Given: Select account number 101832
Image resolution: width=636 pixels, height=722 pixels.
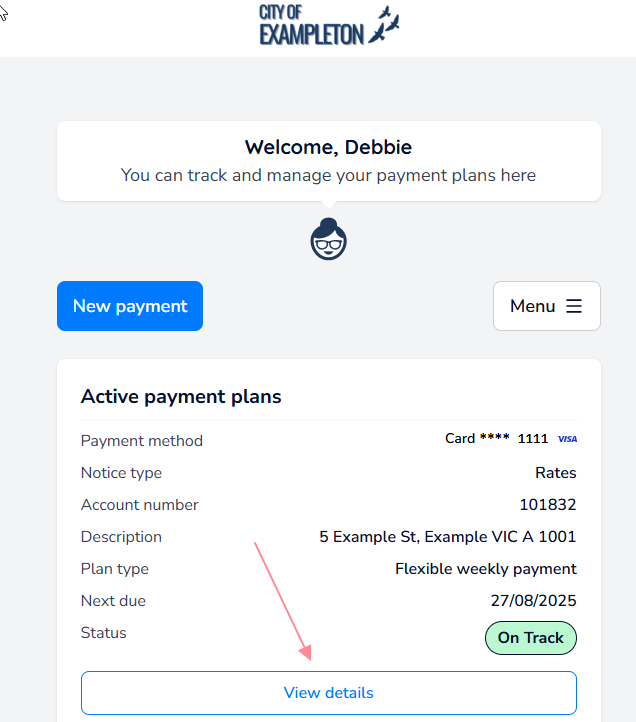Looking at the screenshot, I should (x=547, y=505).
